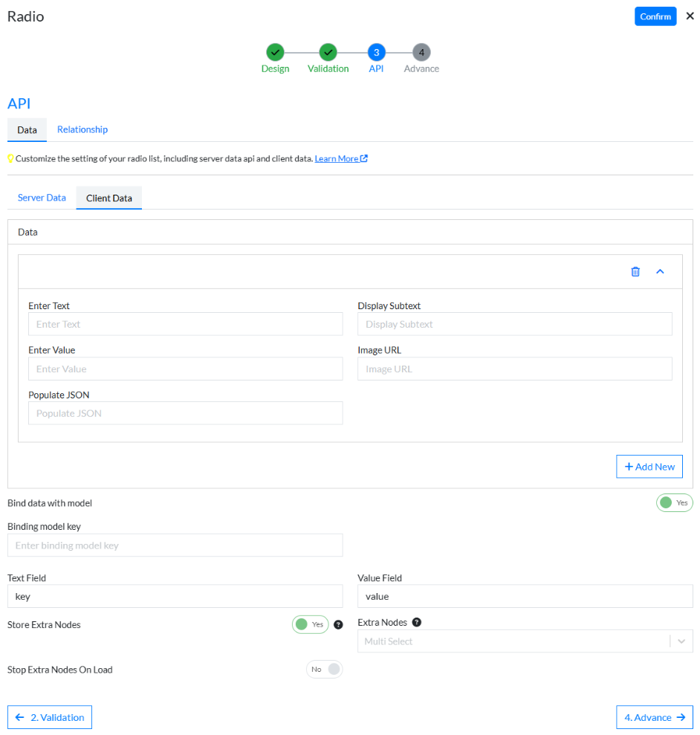Go back to 2. Validation step
This screenshot has height=735, width=700.
tap(50, 718)
